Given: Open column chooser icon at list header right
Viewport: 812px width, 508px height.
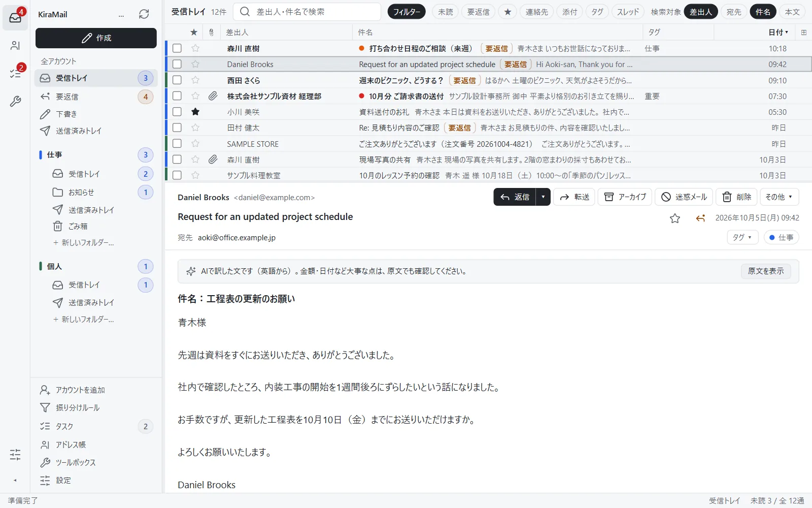Looking at the screenshot, I should tap(804, 32).
